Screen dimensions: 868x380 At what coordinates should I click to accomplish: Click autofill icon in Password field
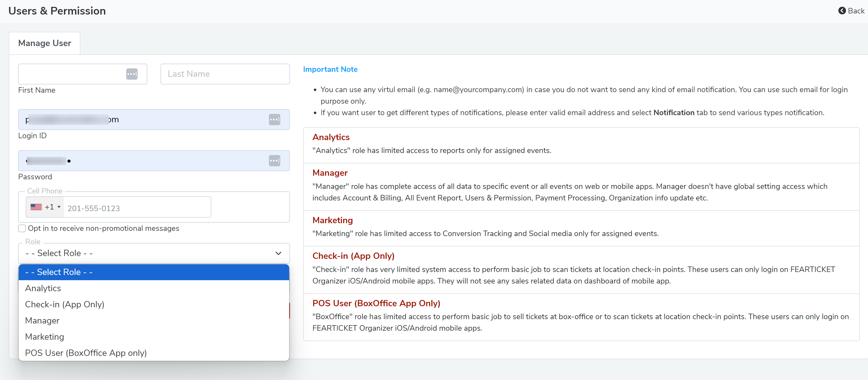274,161
